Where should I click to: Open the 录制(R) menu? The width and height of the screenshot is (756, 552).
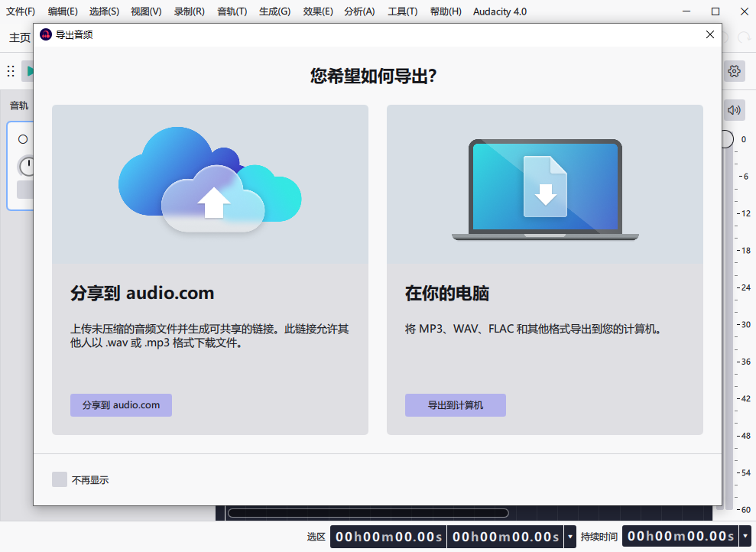[189, 11]
